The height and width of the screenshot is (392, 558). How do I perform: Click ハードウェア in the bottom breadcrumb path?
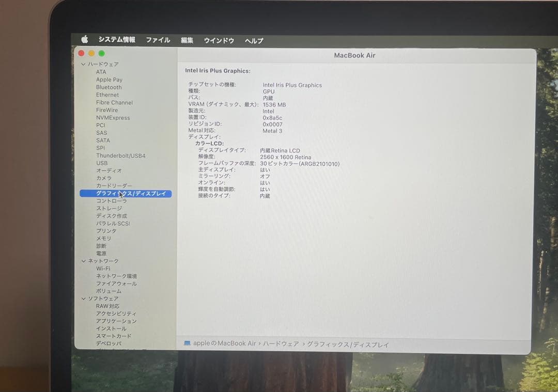point(282,343)
